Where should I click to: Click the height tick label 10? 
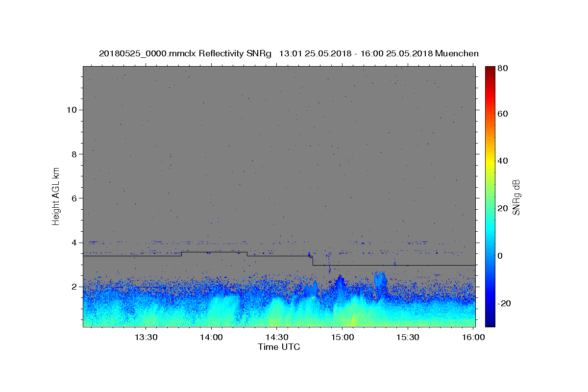click(x=72, y=110)
